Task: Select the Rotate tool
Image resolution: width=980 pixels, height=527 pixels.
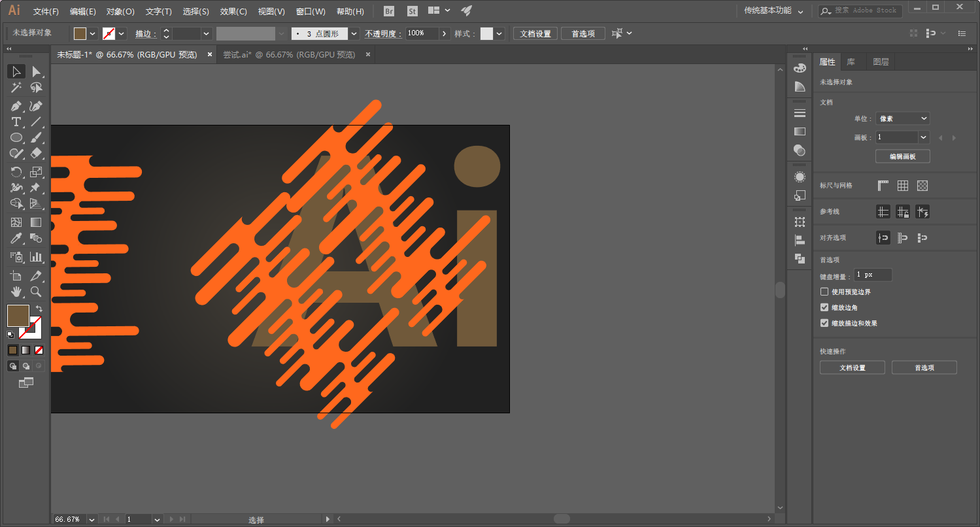Action: coord(16,172)
